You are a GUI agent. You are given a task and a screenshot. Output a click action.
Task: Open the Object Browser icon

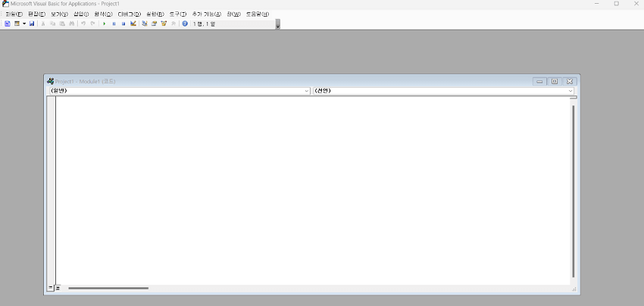tap(164, 23)
